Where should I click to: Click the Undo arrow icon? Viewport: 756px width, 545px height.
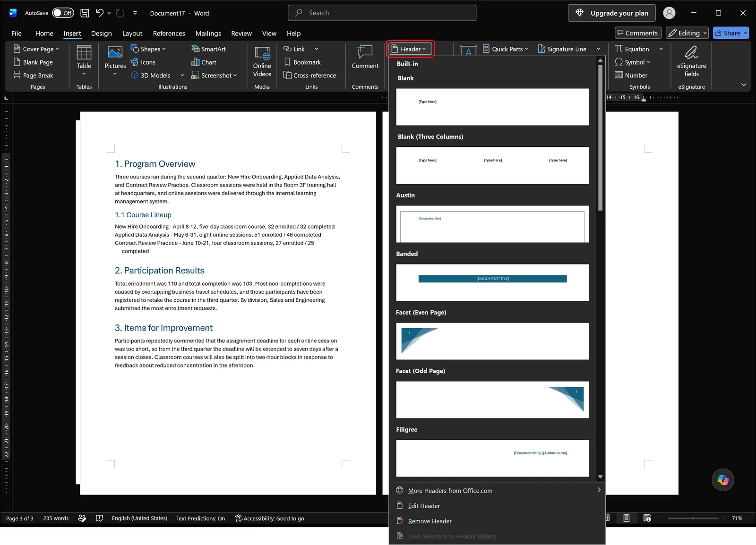click(99, 13)
